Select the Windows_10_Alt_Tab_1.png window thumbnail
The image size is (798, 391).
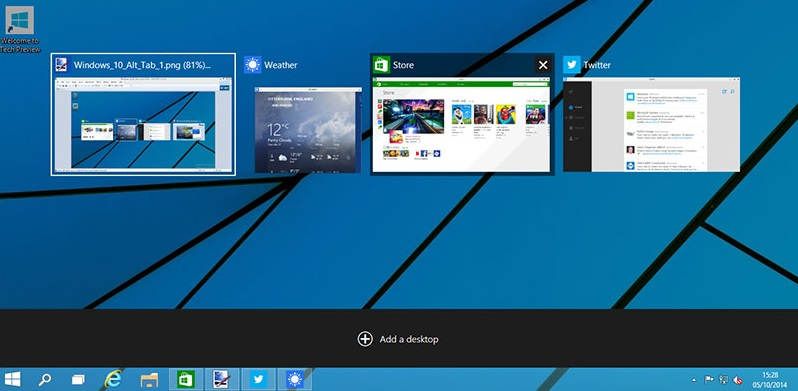tap(143, 115)
